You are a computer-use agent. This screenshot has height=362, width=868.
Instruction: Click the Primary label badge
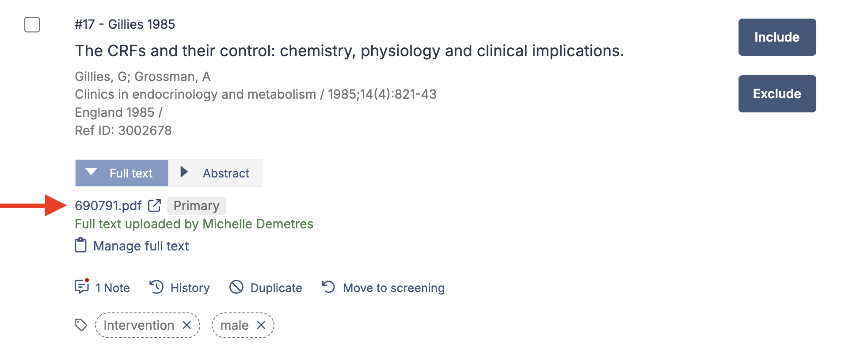pos(197,206)
